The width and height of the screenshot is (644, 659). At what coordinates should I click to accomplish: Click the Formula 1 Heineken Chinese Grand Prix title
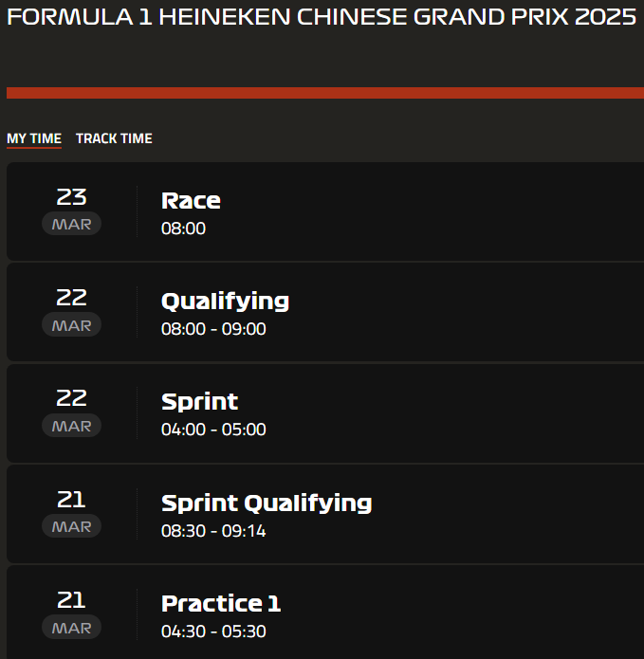pos(322,17)
